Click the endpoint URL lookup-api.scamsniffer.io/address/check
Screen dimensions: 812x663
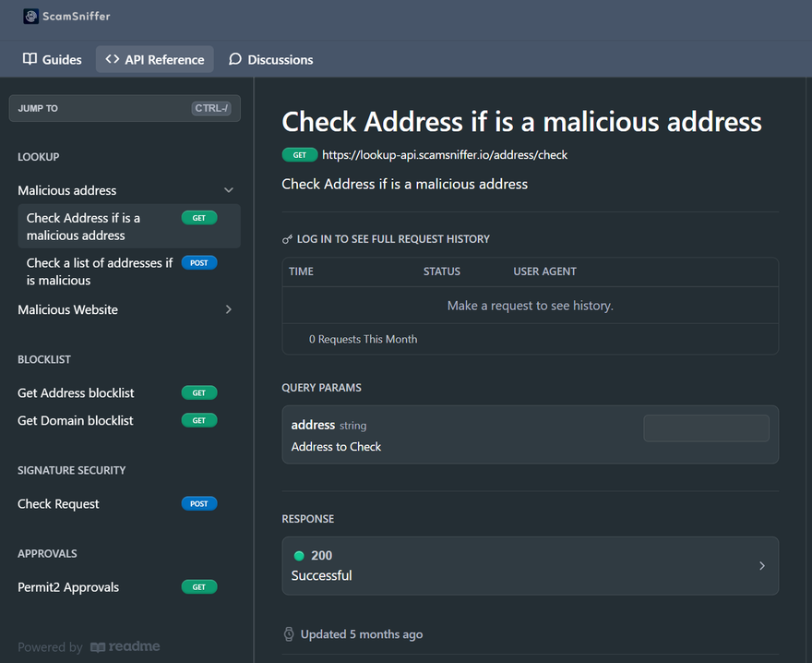445,155
